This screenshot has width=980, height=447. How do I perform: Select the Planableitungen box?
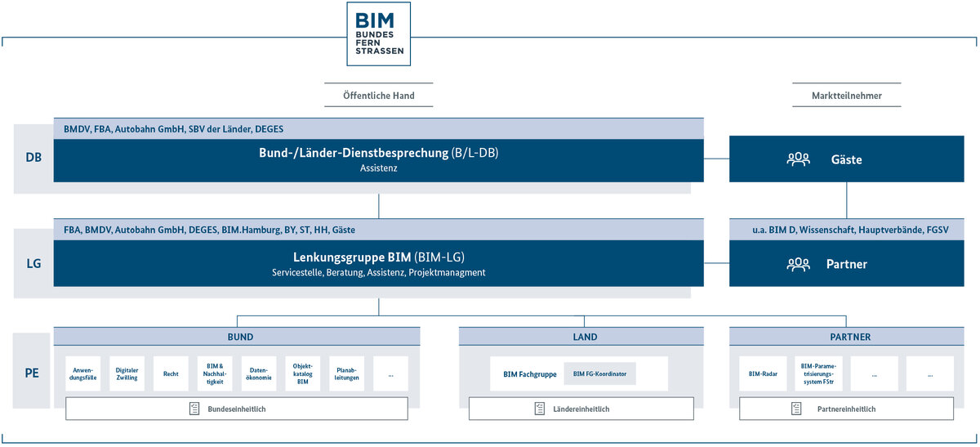point(346,373)
